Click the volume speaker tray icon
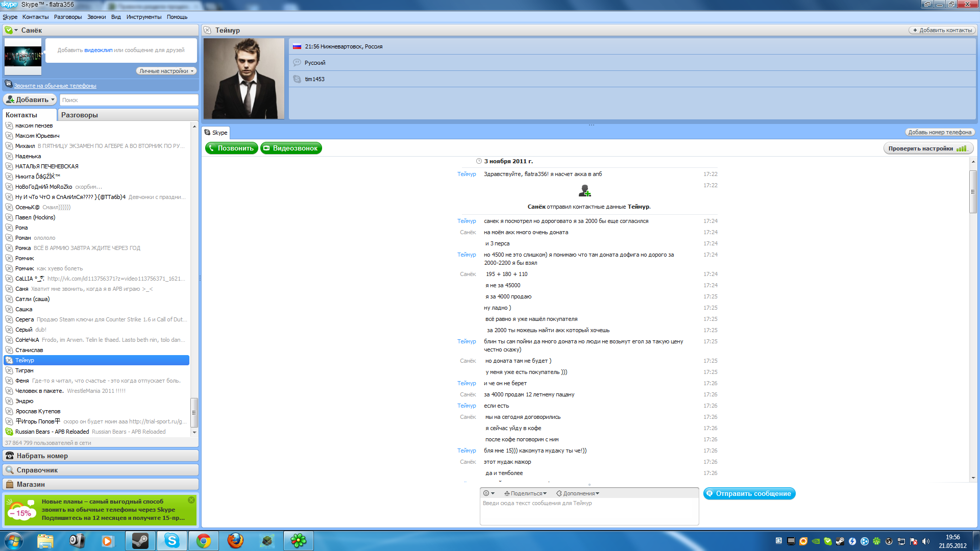The width and height of the screenshot is (980, 551). tap(926, 541)
